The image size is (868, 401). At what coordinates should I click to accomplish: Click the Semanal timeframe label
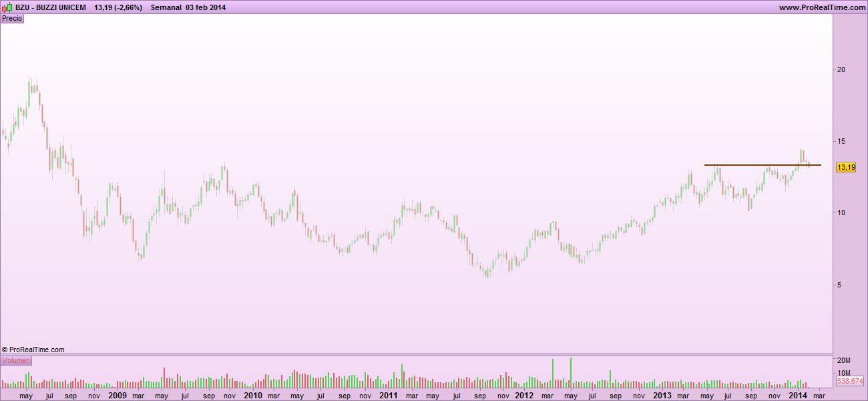(166, 7)
